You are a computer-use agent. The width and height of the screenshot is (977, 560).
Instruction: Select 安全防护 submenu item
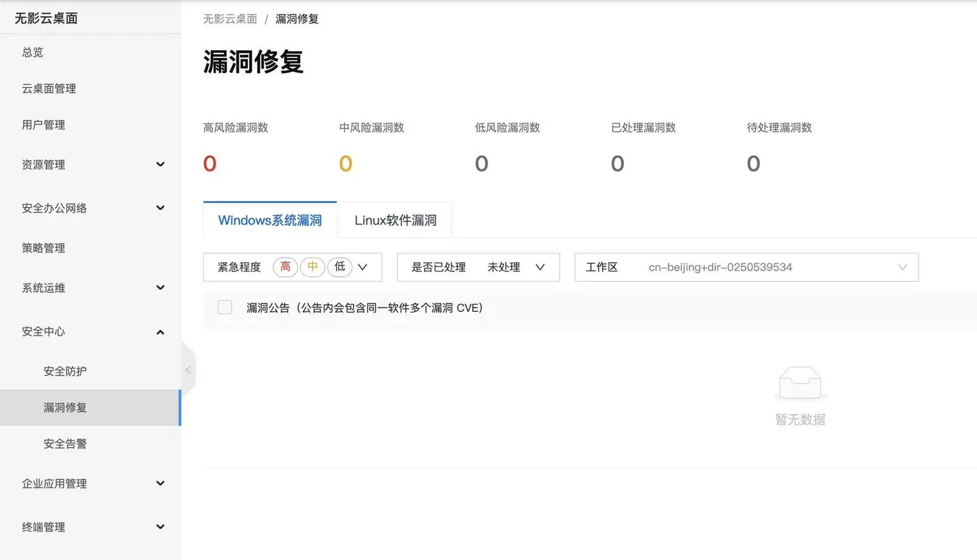click(91, 372)
